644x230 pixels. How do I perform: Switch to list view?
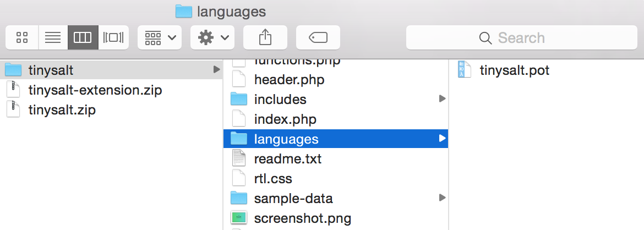click(53, 38)
